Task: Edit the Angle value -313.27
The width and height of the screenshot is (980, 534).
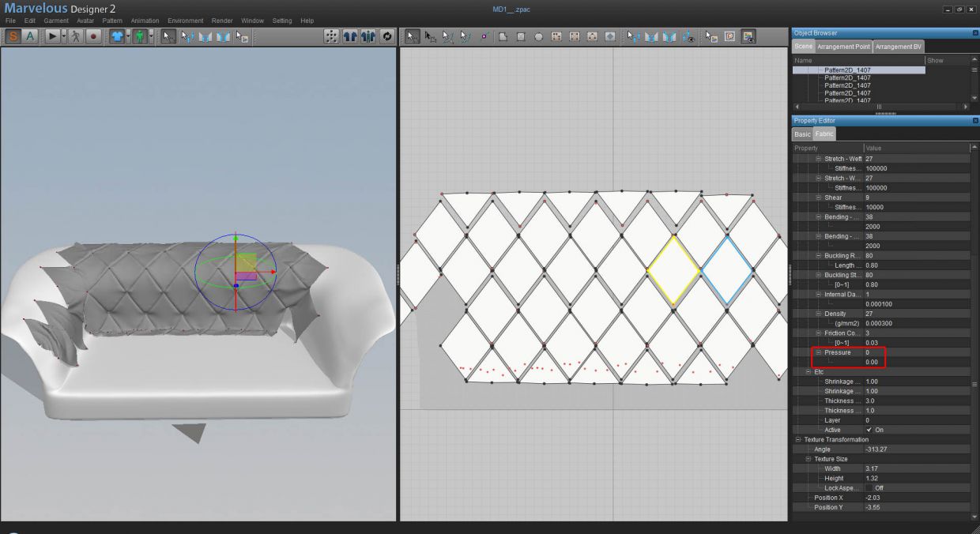Action: [x=916, y=449]
